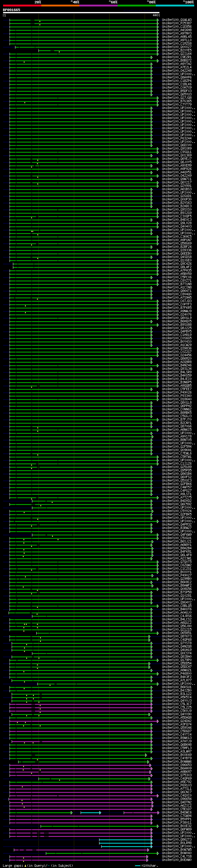Click hit label UniRef100_A9P926
197x868 pixels.
pyautogui.click(x=176, y=169)
